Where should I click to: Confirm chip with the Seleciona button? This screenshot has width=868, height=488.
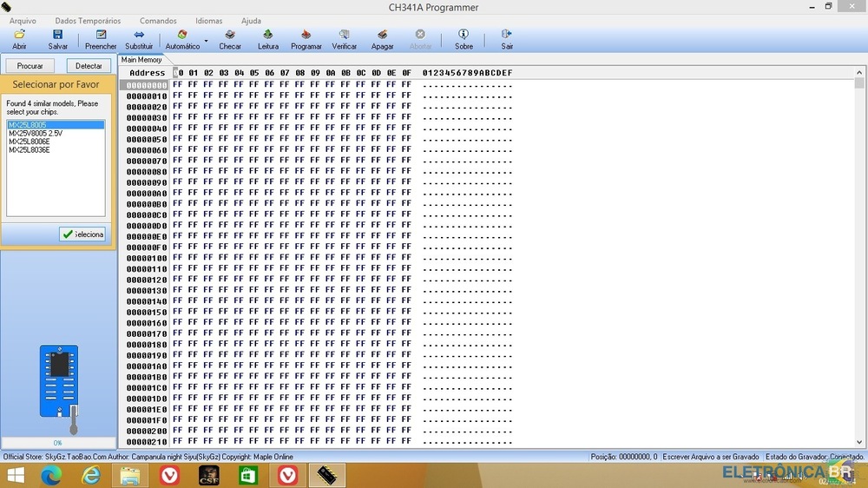(82, 234)
